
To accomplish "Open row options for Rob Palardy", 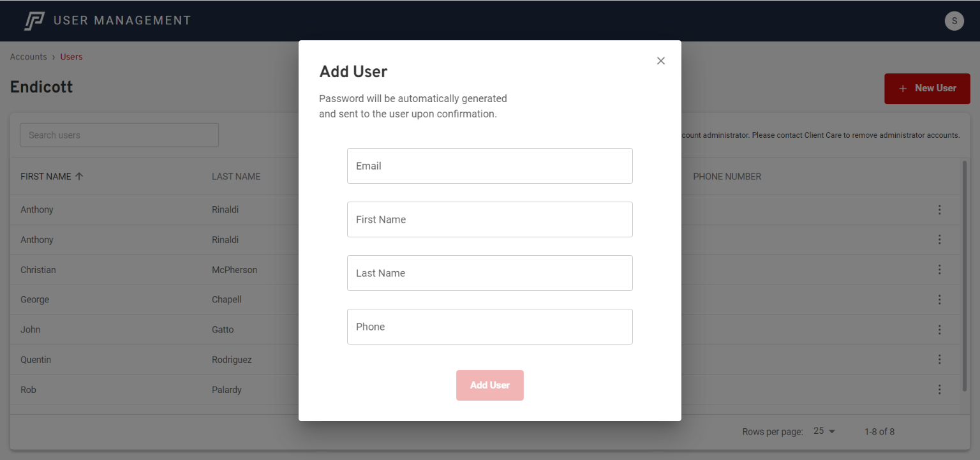I will coord(939,390).
